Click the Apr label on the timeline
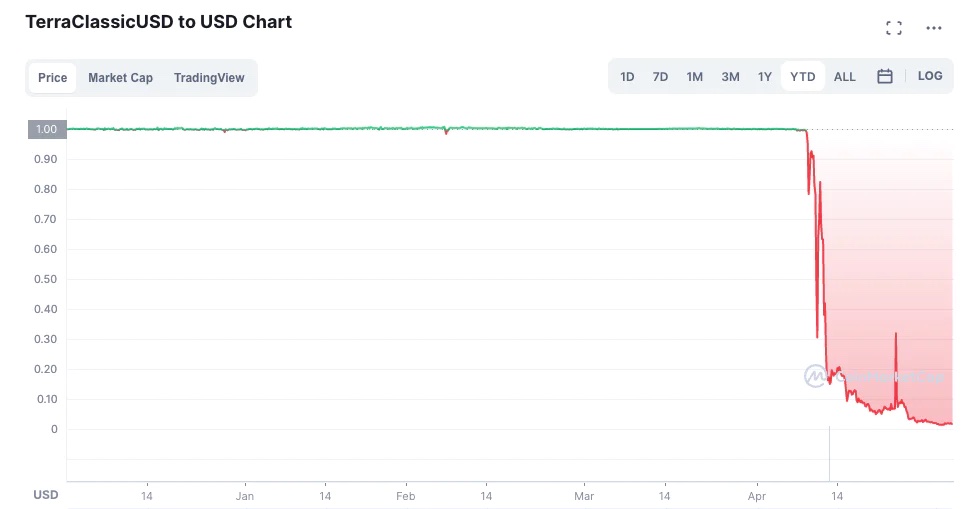977x509 pixels. [757, 495]
